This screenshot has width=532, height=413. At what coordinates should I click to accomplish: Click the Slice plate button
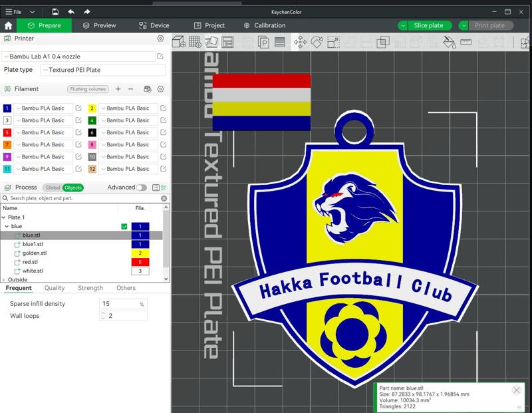[x=428, y=25]
